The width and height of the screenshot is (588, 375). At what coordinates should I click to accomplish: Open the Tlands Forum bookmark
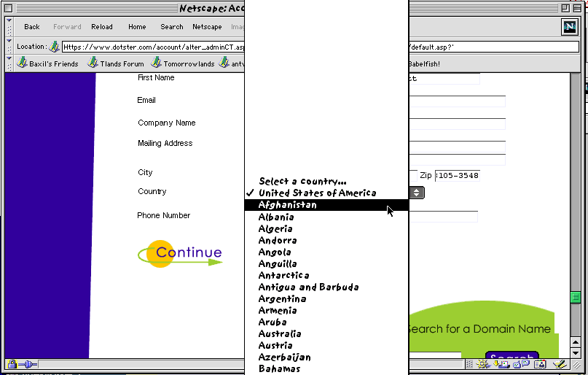tap(115, 64)
